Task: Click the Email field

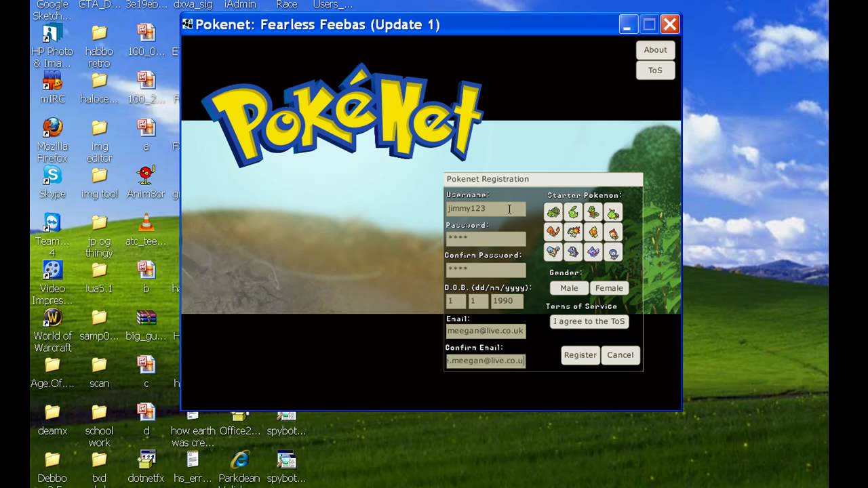Action: pyautogui.click(x=486, y=331)
